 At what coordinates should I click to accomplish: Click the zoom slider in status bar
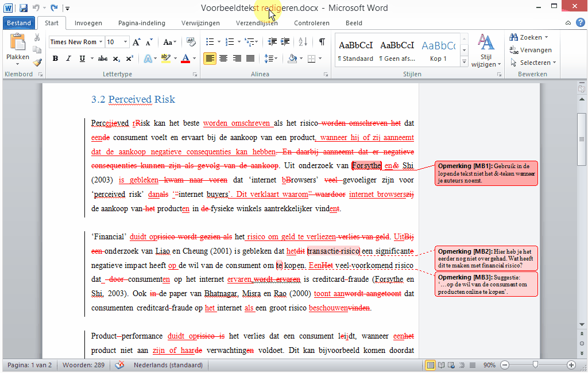pos(535,365)
